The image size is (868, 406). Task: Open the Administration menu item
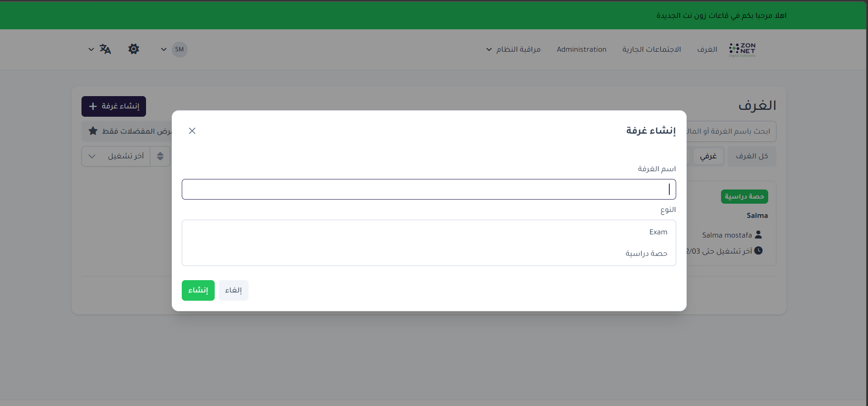[581, 49]
